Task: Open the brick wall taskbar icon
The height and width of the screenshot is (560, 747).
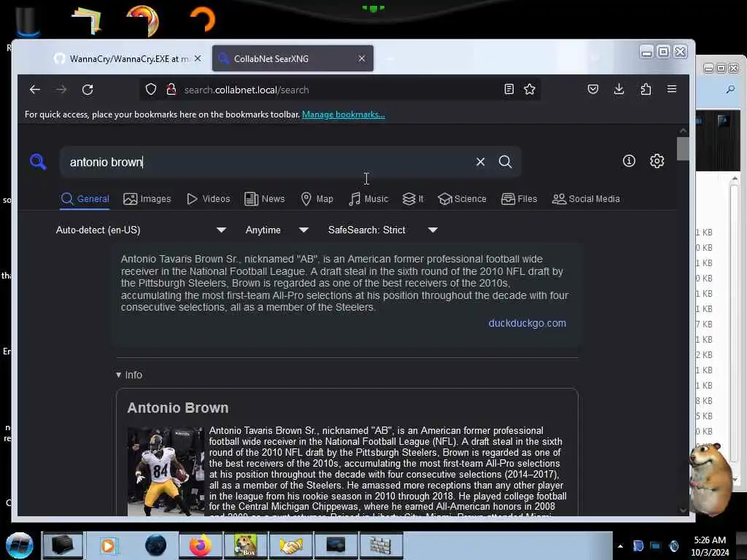Action: pos(381,545)
